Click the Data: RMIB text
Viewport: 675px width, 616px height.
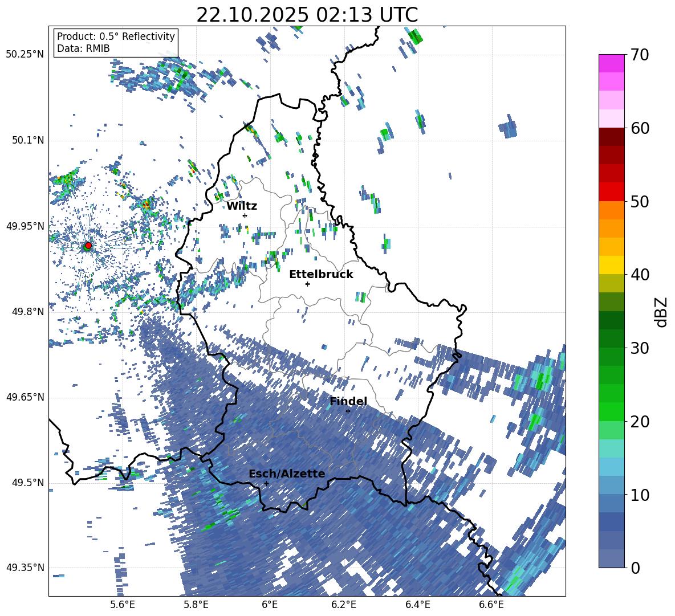83,48
